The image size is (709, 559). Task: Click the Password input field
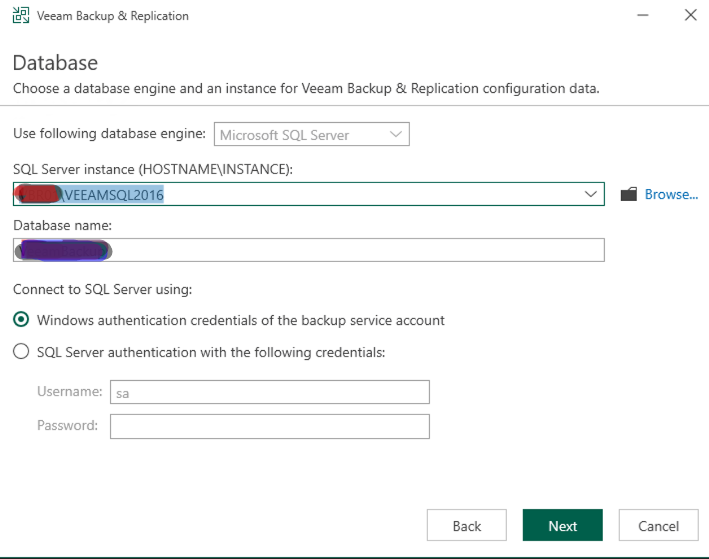pos(269,426)
